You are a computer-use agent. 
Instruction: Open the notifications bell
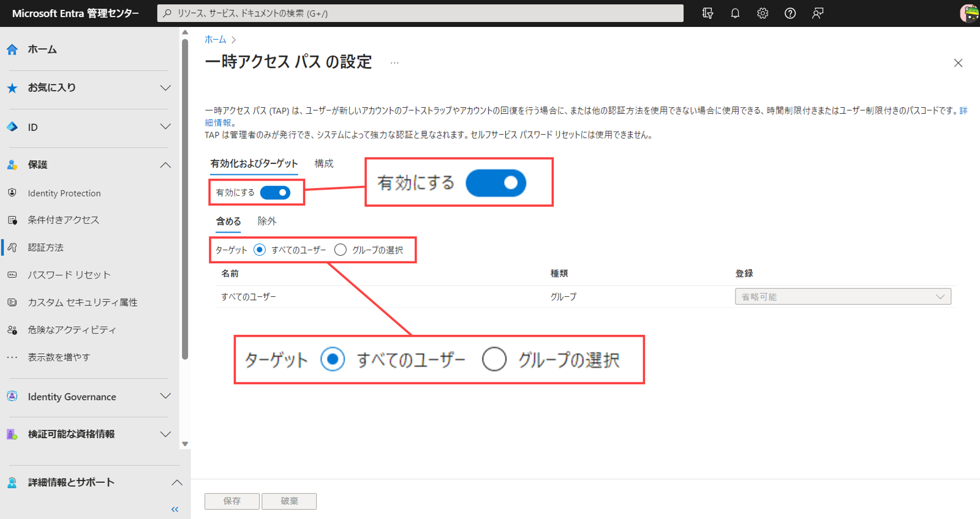(x=735, y=13)
